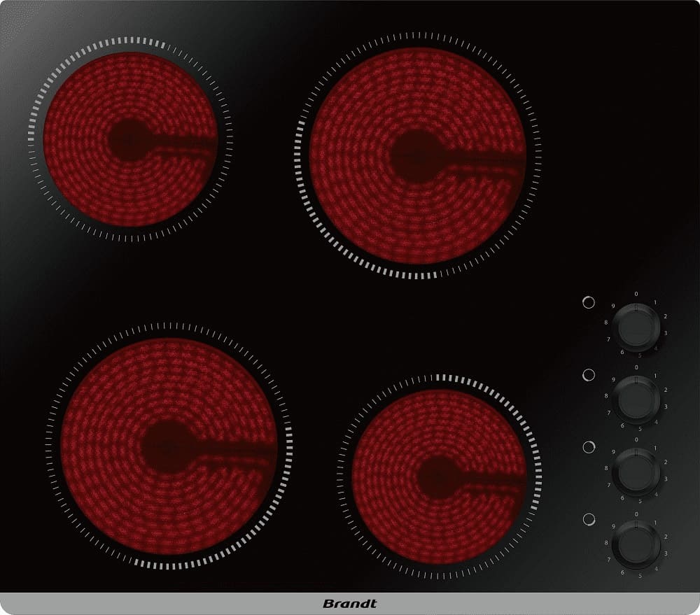Click the 5 mark below the second knob
This screenshot has height=615, width=700.
640,429
